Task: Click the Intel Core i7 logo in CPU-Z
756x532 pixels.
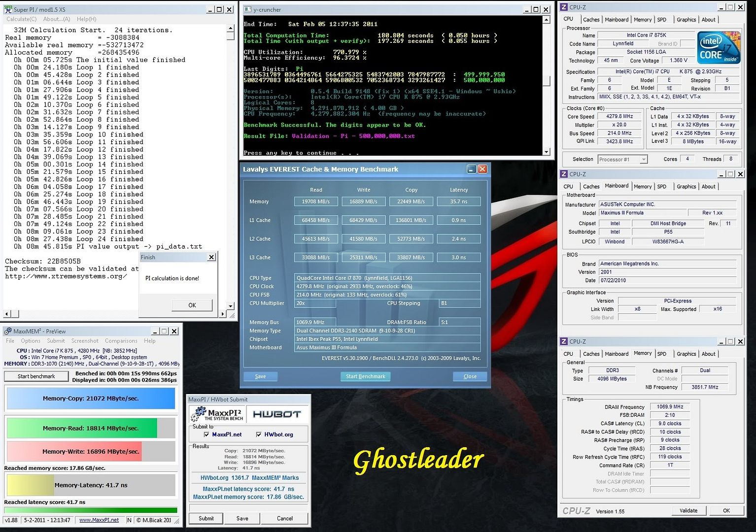Action: click(719, 47)
